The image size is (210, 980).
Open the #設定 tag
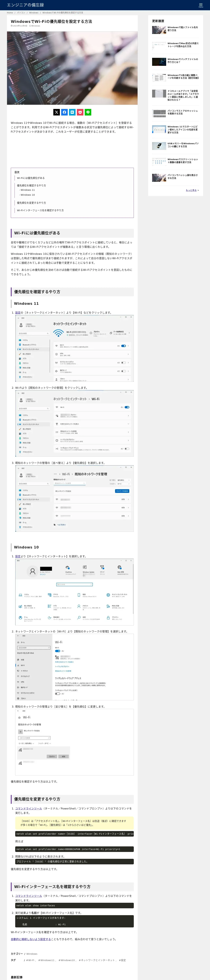click(122, 960)
